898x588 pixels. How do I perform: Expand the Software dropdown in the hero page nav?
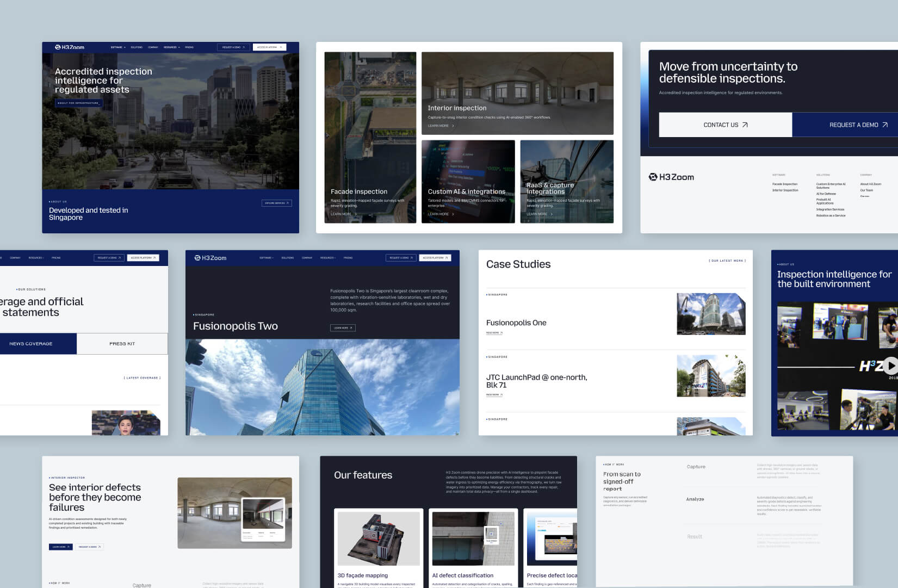pos(118,47)
